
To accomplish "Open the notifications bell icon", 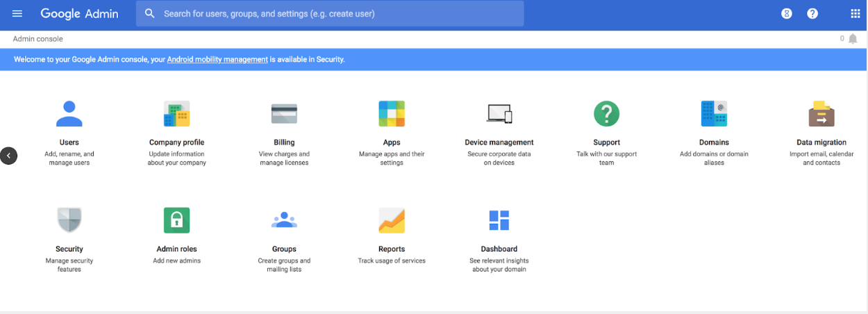I will click(853, 39).
